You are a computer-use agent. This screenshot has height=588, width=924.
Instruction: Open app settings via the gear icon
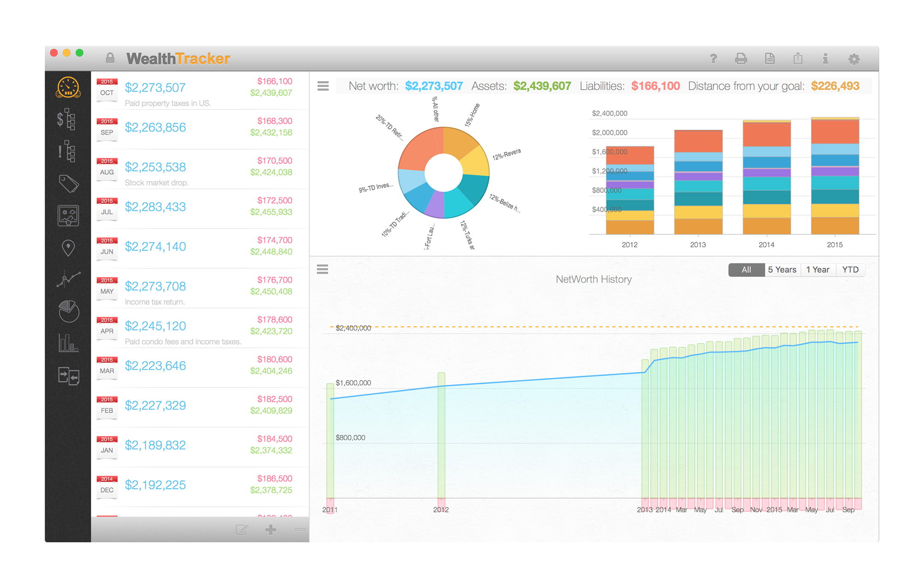pyautogui.click(x=854, y=59)
